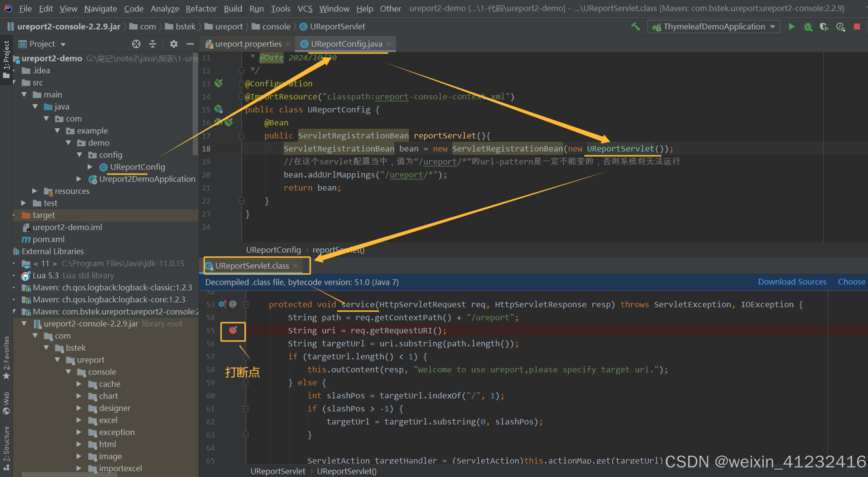Open Project panel settings gear
The width and height of the screenshot is (868, 477).
[174, 44]
